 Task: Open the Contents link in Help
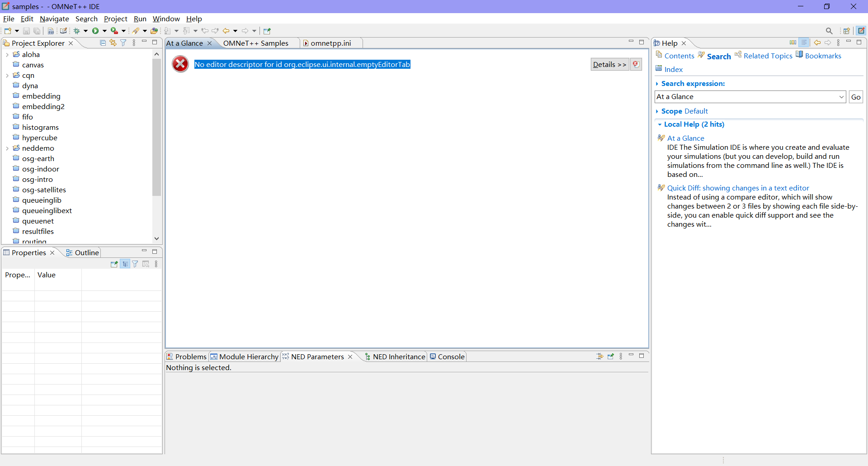679,56
